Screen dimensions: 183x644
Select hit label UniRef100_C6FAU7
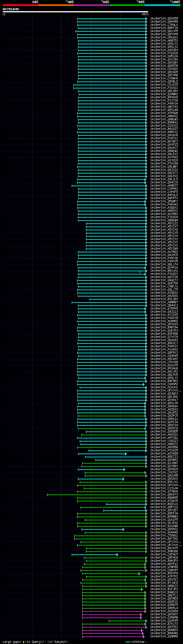coord(164,554)
